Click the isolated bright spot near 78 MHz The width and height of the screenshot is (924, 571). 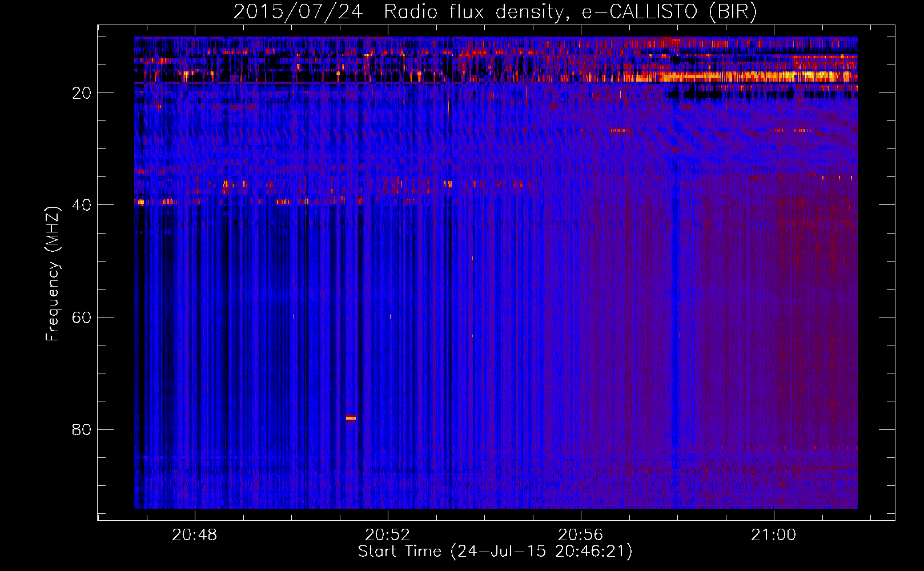pos(351,418)
